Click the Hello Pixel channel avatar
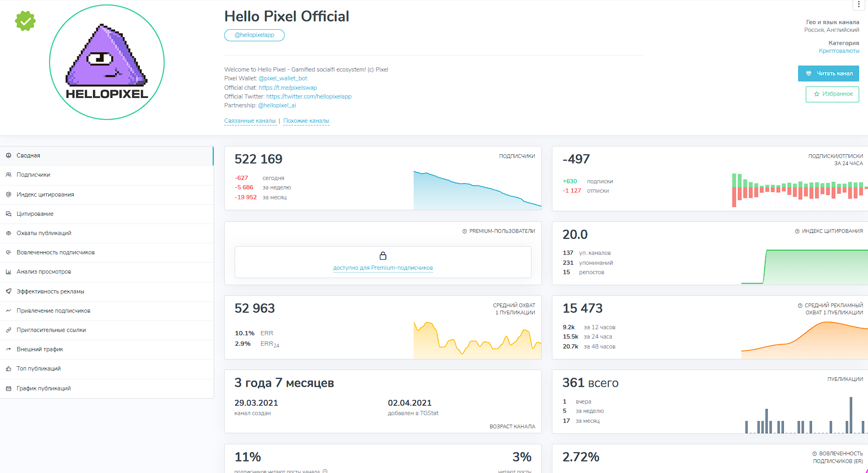Image resolution: width=868 pixels, height=473 pixels. tap(107, 62)
